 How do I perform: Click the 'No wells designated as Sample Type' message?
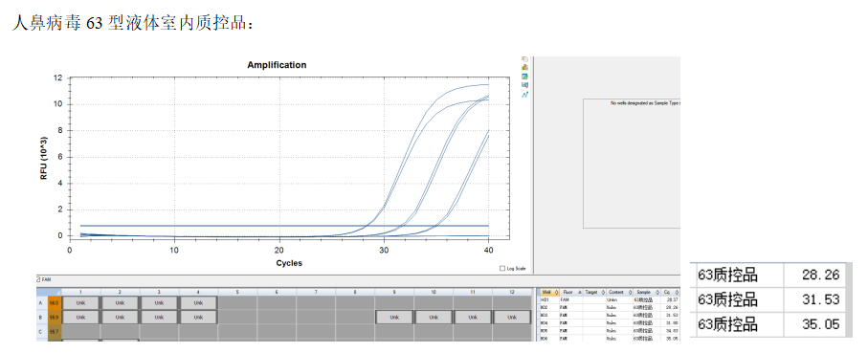(x=645, y=103)
